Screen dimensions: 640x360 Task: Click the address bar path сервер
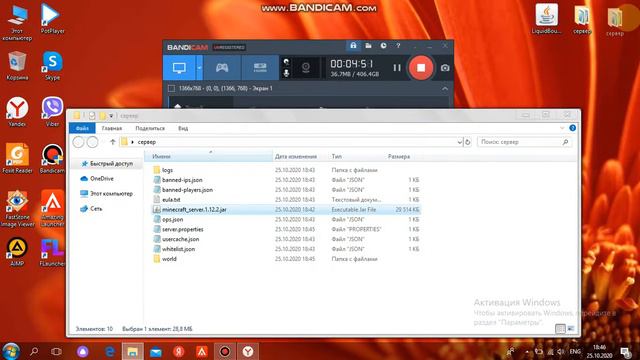click(147, 142)
